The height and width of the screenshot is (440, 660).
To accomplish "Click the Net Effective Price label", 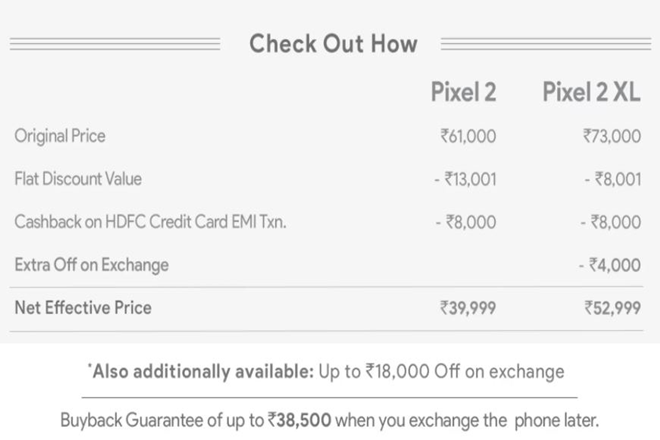I will coord(83,307).
